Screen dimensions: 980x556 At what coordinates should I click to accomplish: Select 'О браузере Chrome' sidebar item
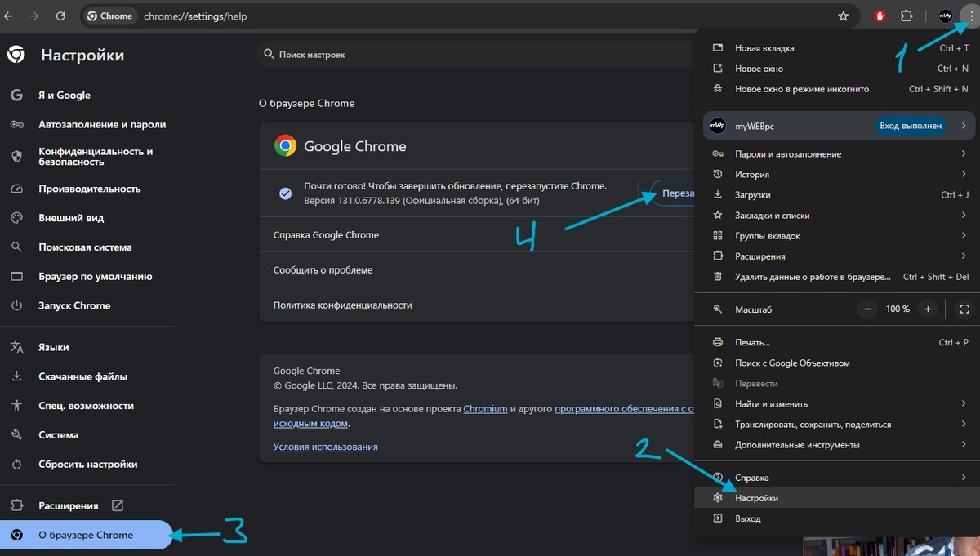pyautogui.click(x=87, y=536)
